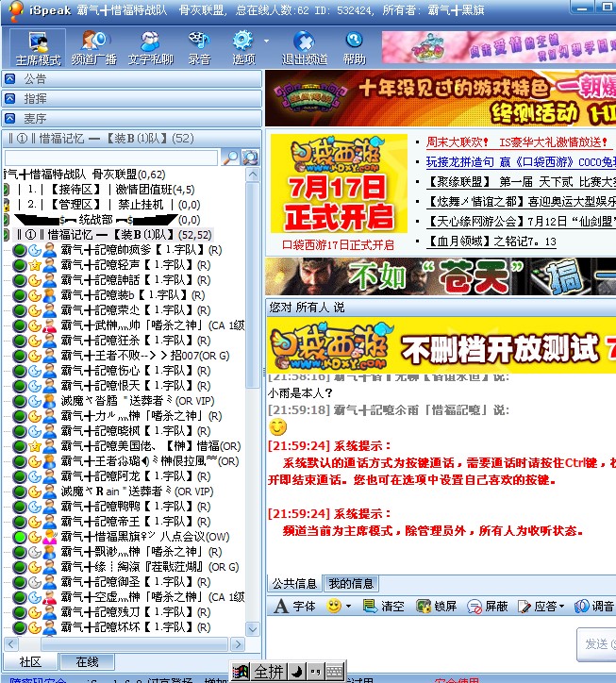This screenshot has width=616, height=683.
Task: Open 频道广播 channel broadcast
Action: [x=93, y=47]
